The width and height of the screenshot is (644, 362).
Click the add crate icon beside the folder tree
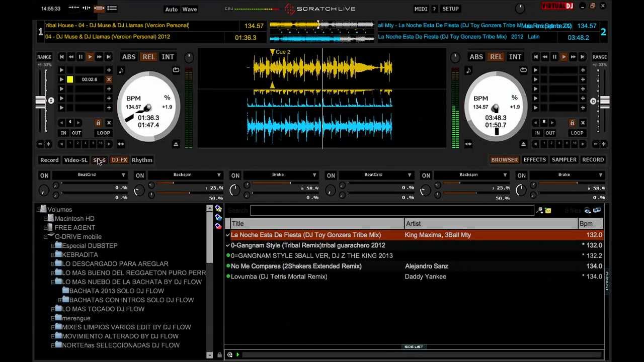(x=218, y=208)
